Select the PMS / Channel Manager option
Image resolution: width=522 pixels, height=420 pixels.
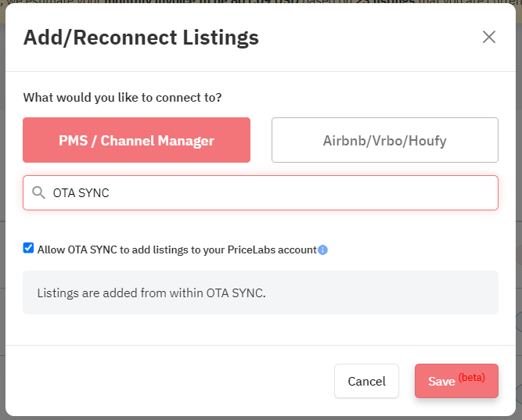(136, 140)
